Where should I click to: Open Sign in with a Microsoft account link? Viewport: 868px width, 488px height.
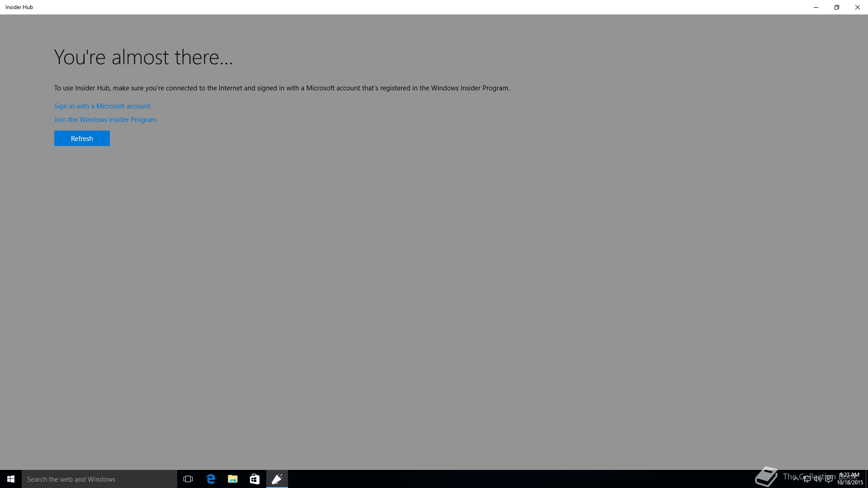coord(102,106)
